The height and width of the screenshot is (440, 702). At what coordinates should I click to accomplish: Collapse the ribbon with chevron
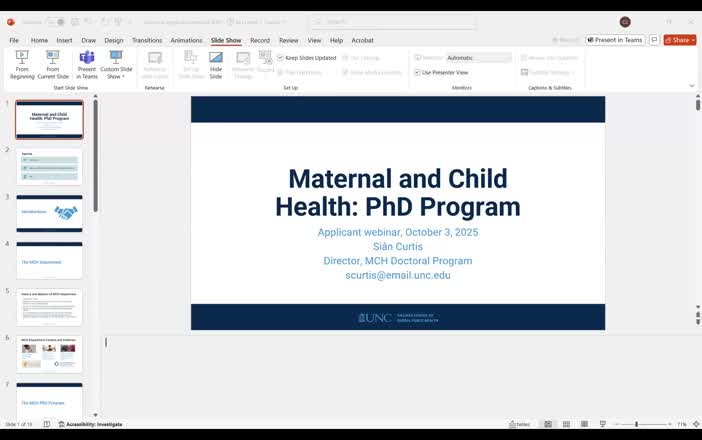[x=692, y=85]
